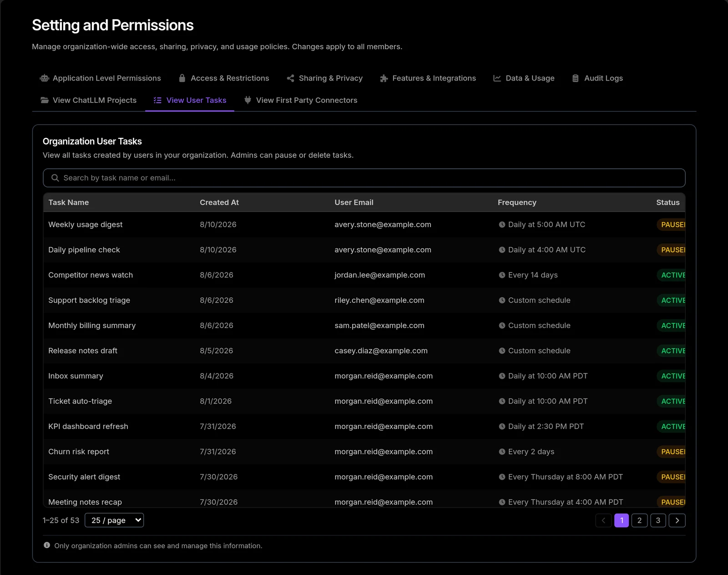Click the lock icon beside Access & Restrictions
Screen dimensions: 728x575
pos(182,78)
